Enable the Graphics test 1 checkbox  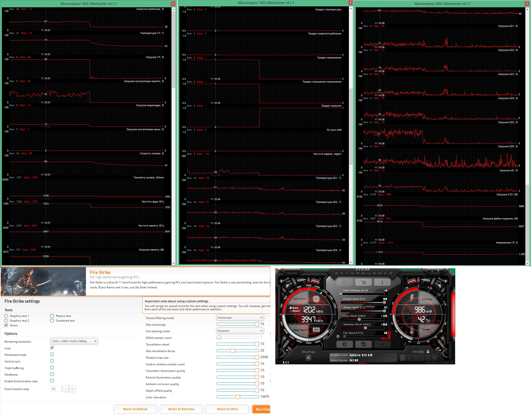(x=6, y=316)
